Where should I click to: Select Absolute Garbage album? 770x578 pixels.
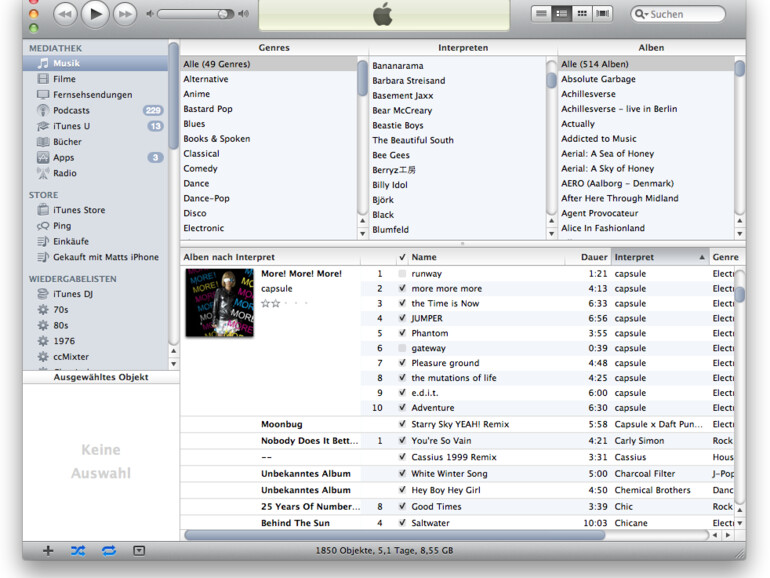(x=646, y=79)
